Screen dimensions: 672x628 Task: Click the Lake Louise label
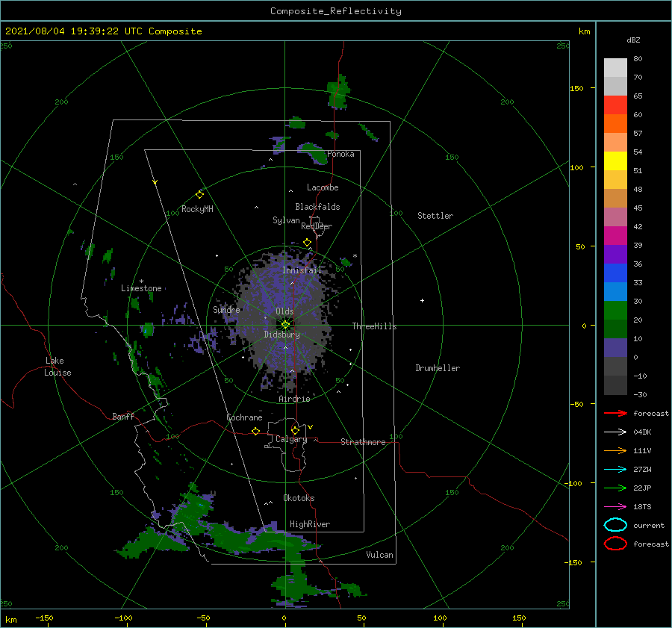point(57,367)
